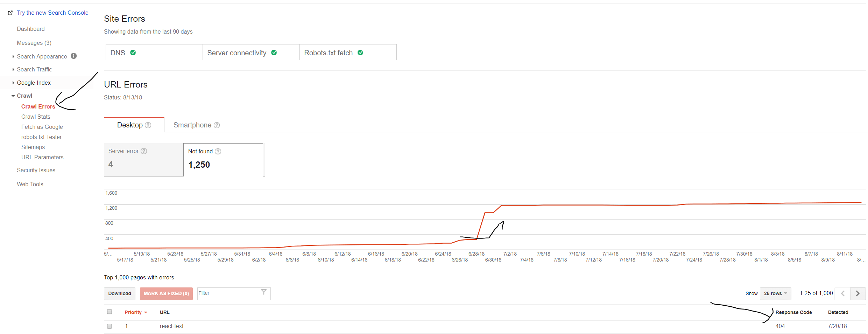The image size is (868, 334).
Task: Click the filter funnel icon
Action: pos(264,292)
